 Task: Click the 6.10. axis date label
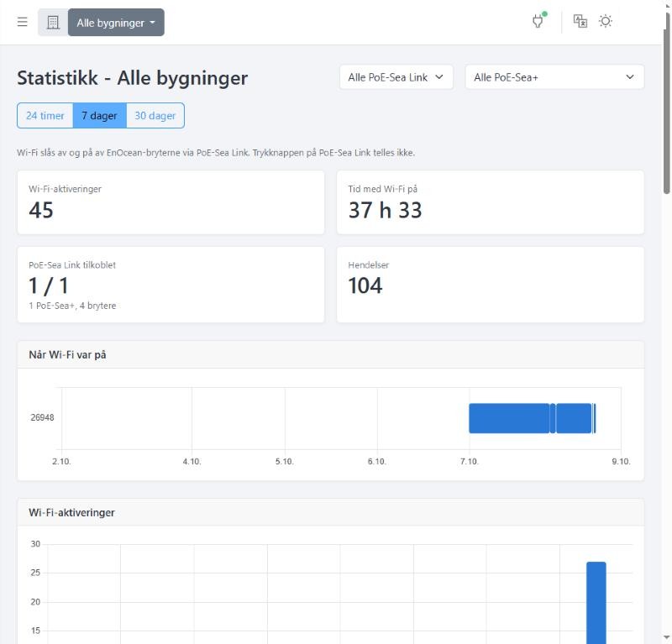[x=376, y=462]
